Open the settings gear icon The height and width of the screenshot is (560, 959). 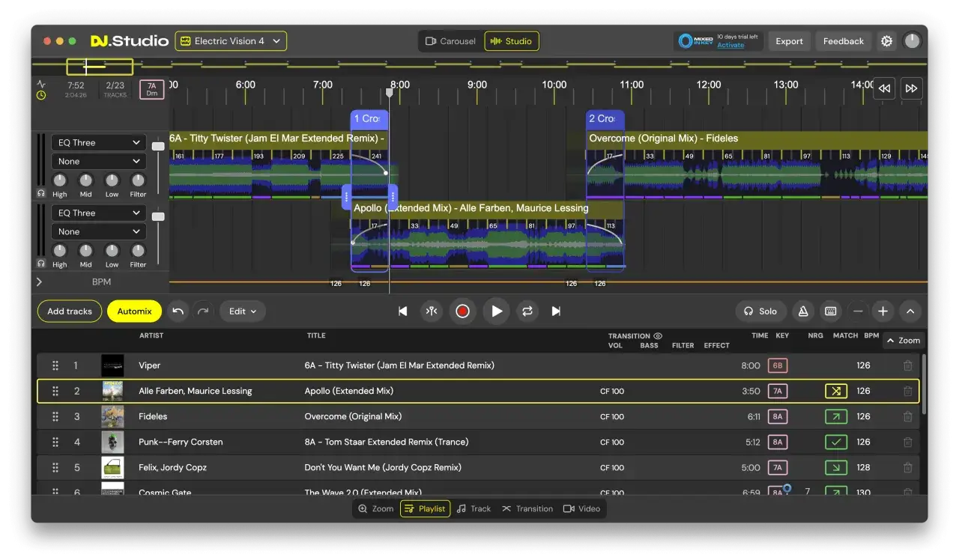click(x=886, y=41)
